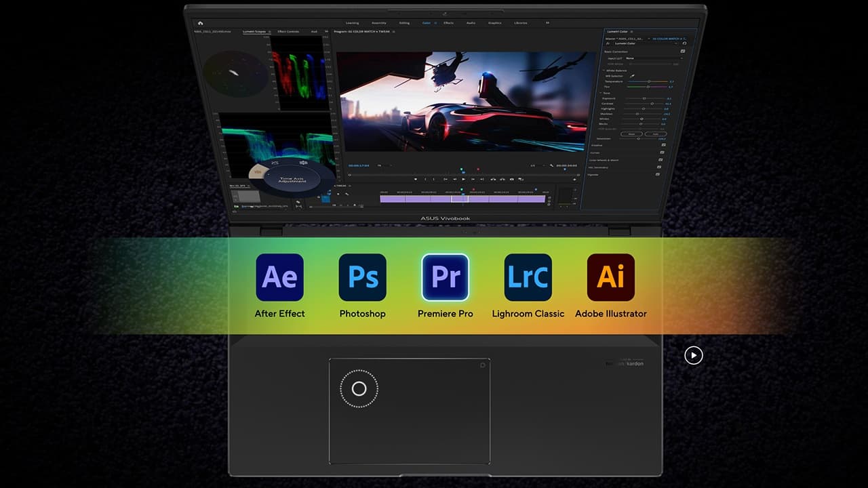Switch to the Effect Controls panel tab
This screenshot has width=868, height=488.
(x=288, y=31)
